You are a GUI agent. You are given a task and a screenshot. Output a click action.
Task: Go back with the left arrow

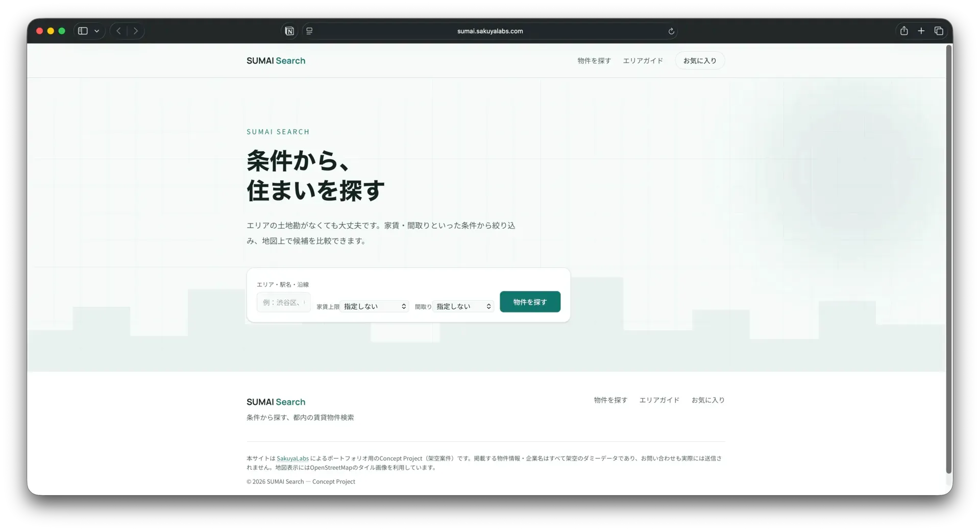tap(118, 31)
